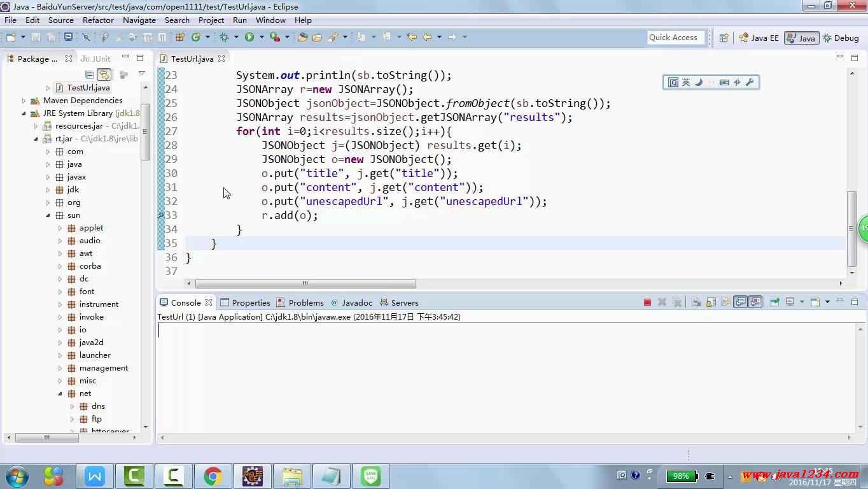Viewport: 868px width, 489px height.
Task: Click the editor horizontal scrollbar thumb
Action: coord(305,283)
